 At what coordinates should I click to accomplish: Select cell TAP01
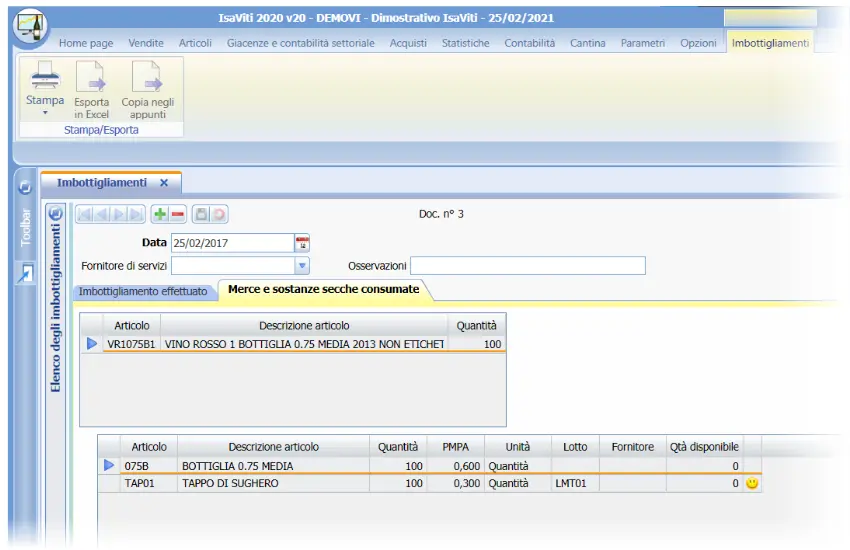[149, 483]
